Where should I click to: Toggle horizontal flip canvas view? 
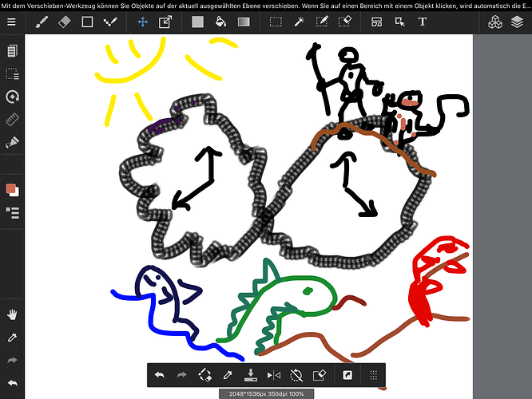coord(274,374)
